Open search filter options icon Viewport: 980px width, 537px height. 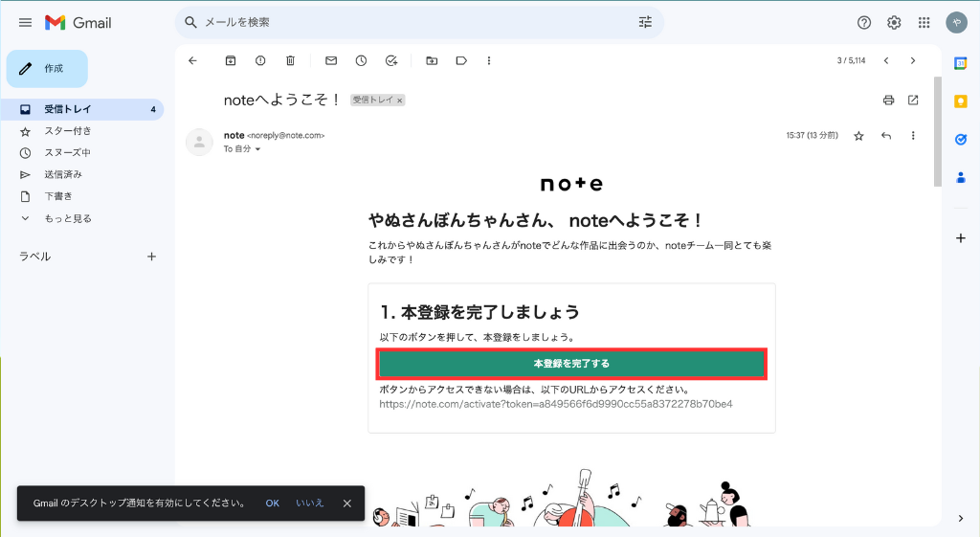click(645, 23)
